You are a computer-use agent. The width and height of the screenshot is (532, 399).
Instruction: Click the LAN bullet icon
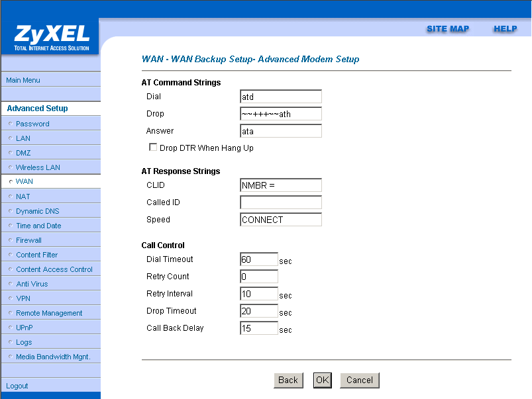11,138
